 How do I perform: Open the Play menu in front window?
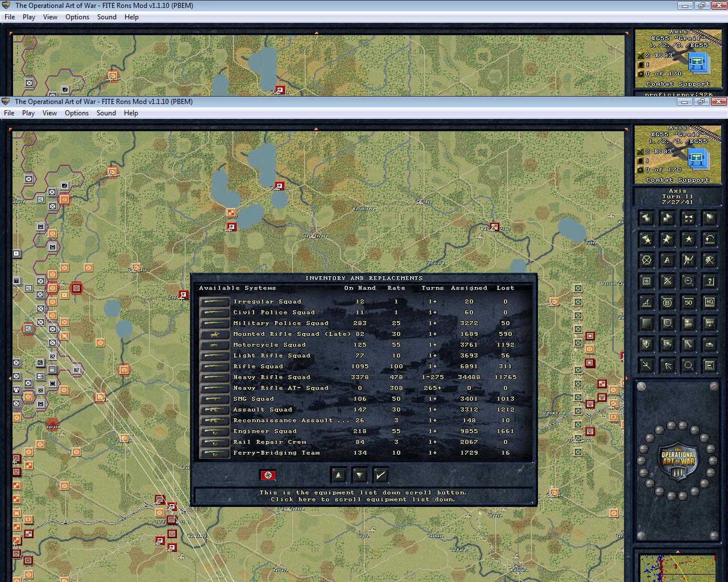click(x=28, y=113)
